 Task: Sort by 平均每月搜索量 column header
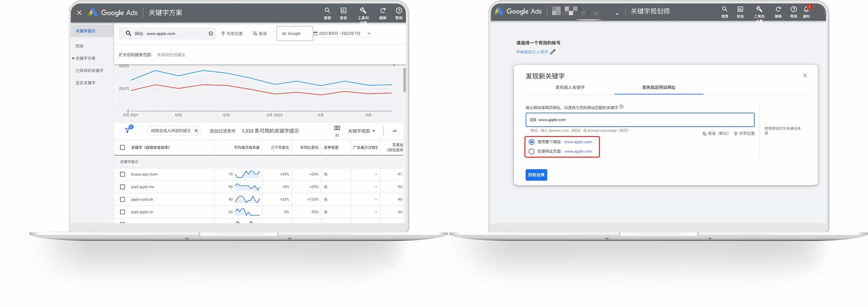pos(247,147)
